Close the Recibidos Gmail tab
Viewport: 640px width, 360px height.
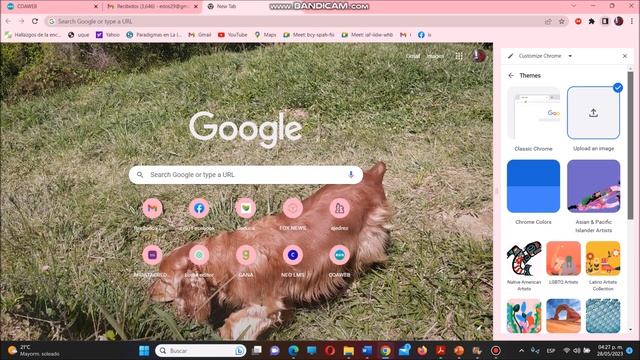[196, 7]
